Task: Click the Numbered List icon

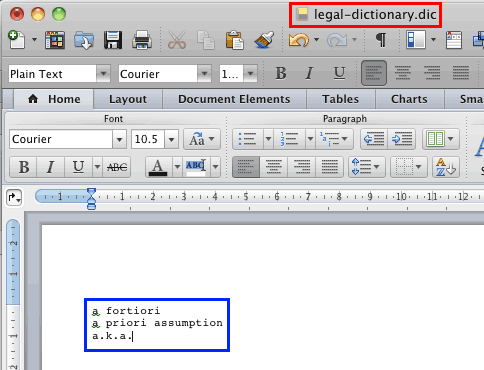Action: (x=289, y=139)
